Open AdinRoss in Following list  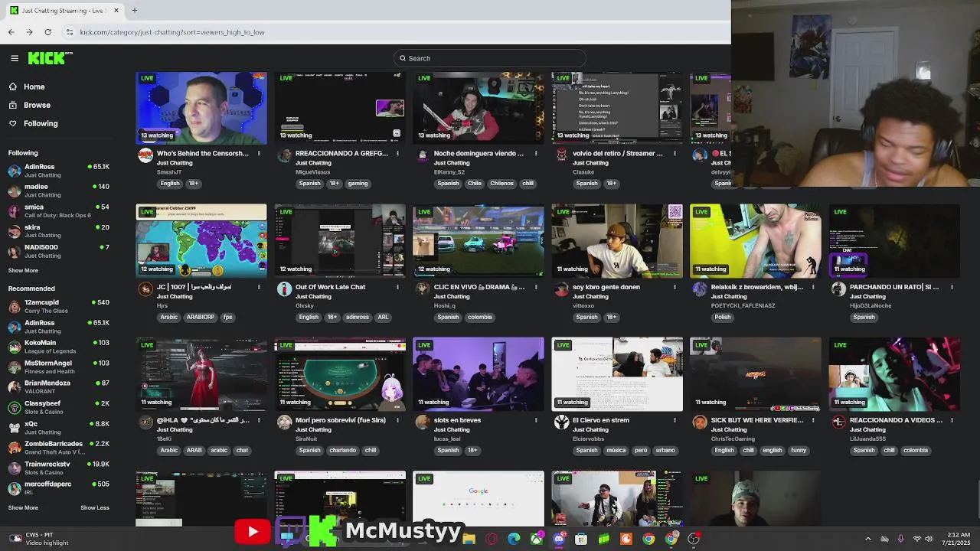[59, 171]
